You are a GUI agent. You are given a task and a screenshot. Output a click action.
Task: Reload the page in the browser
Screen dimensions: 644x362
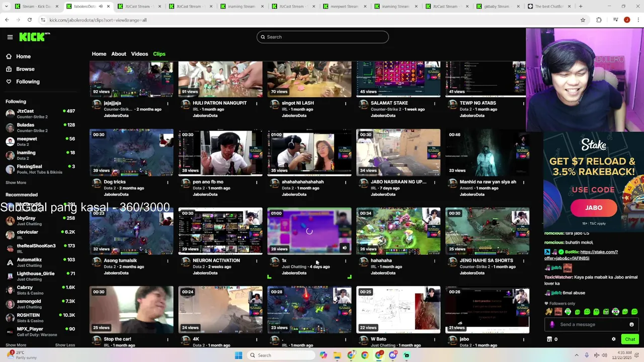pyautogui.click(x=30, y=20)
